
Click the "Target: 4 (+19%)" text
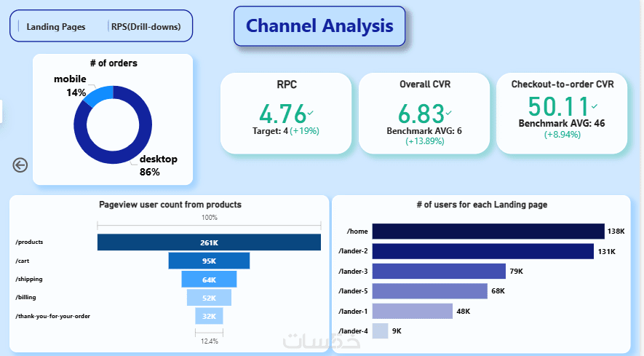tap(286, 131)
